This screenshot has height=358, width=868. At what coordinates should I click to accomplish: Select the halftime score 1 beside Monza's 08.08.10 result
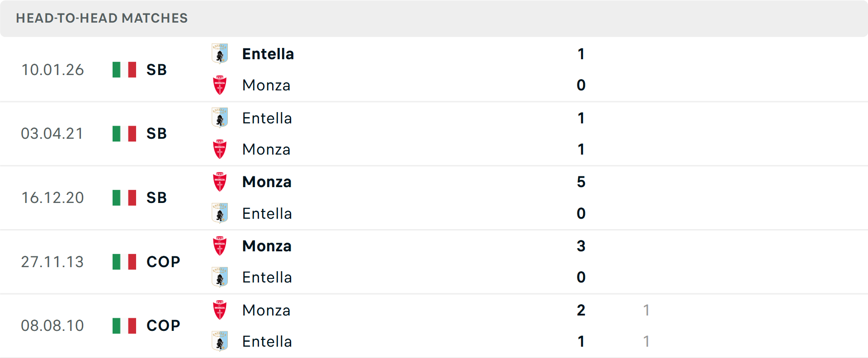tap(646, 310)
